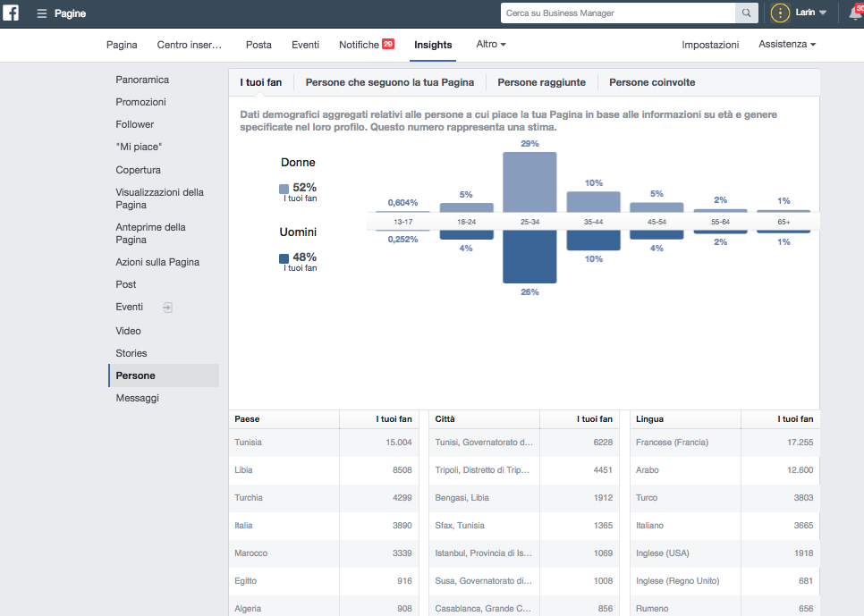This screenshot has height=616, width=864.
Task: Open Promozioni in the sidebar
Action: pyautogui.click(x=140, y=102)
